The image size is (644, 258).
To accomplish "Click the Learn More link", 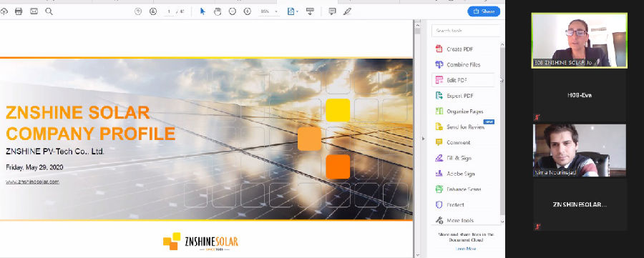I will point(466,249).
